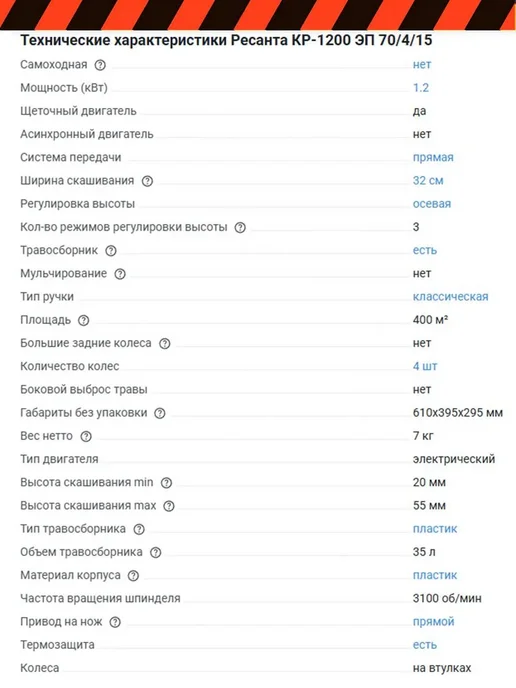Show hint for Травосборник
The height and width of the screenshot is (688, 516).
point(111,251)
